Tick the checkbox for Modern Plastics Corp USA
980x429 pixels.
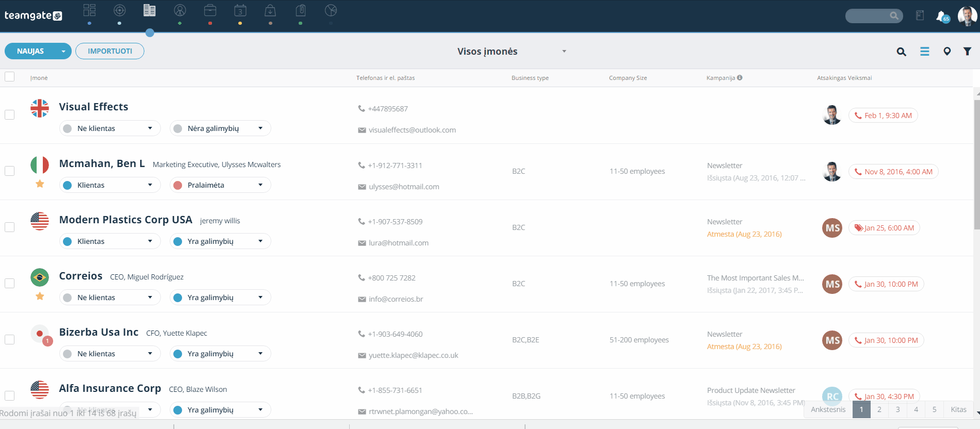click(9, 227)
